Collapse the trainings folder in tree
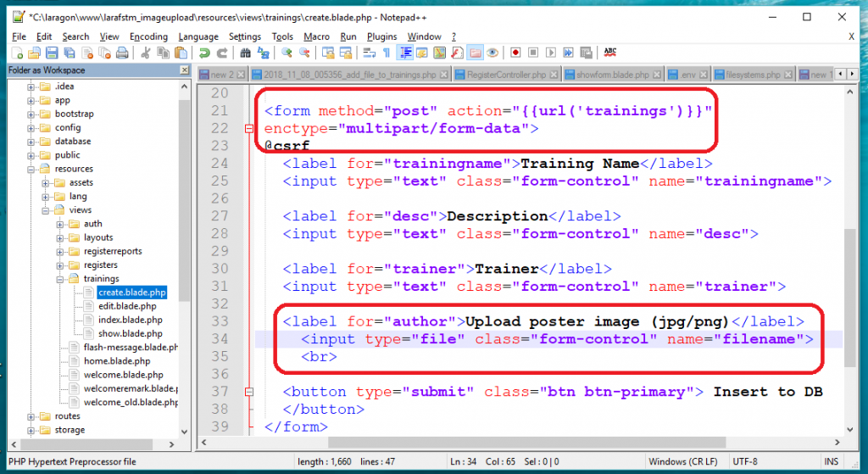Image resolution: width=868 pixels, height=474 pixels. click(60, 279)
